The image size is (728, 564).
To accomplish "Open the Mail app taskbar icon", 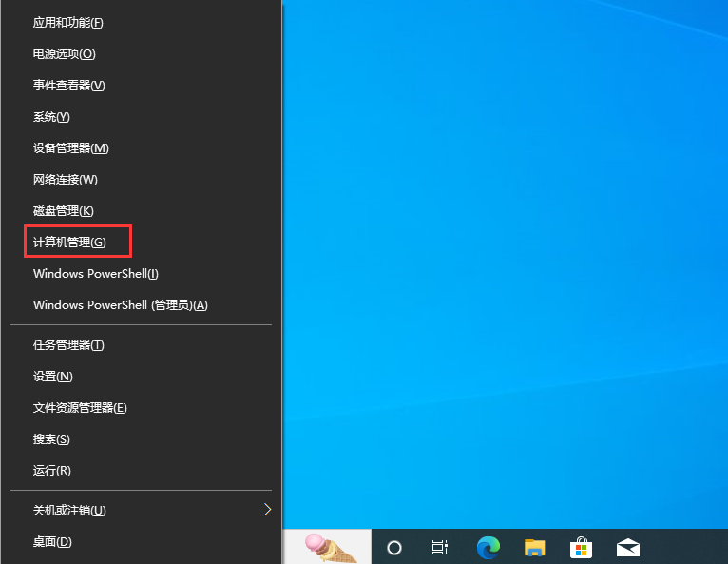I will (x=627, y=548).
